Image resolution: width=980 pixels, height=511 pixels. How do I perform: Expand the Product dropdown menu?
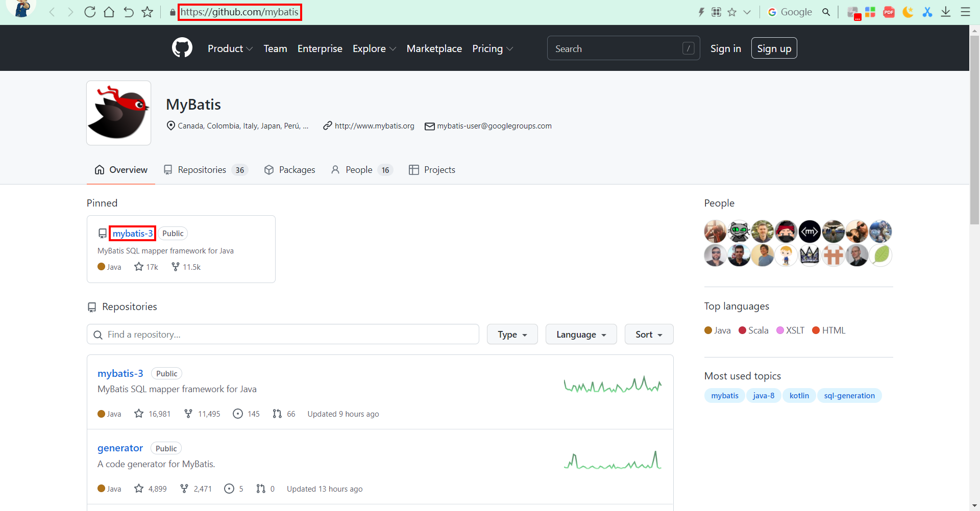pos(230,48)
